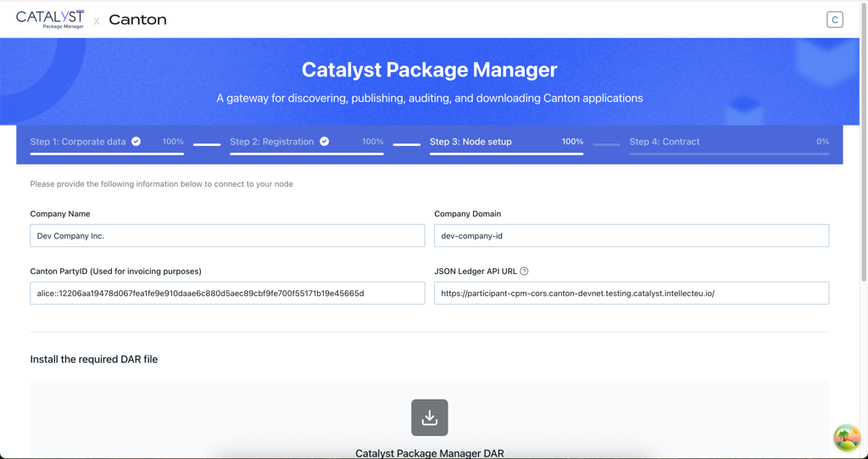
Task: Click the Catalyst Package Manager DAR label
Action: [x=430, y=453]
